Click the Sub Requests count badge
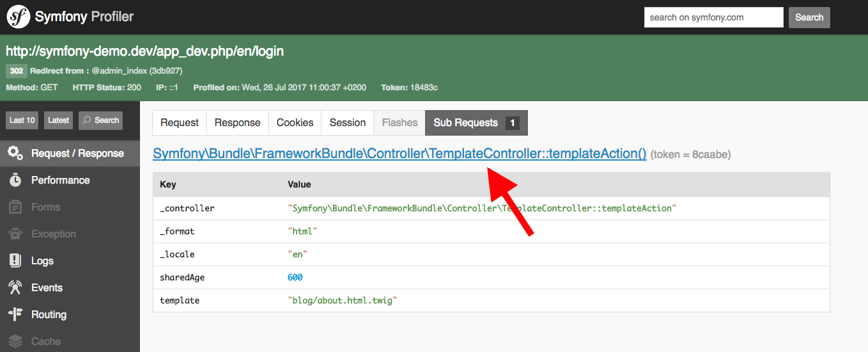Image resolution: width=868 pixels, height=352 pixels. pos(512,123)
